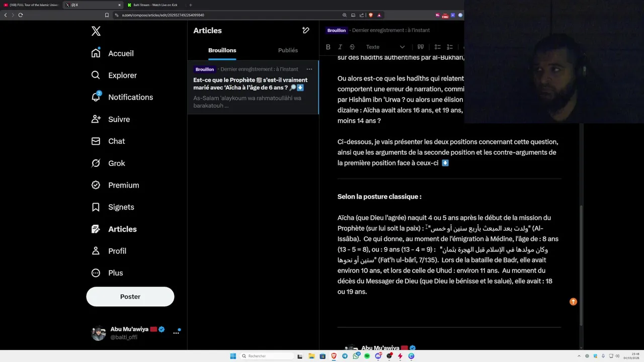
Task: Click Abu Mu'awiya profile avatar
Action: (99, 333)
